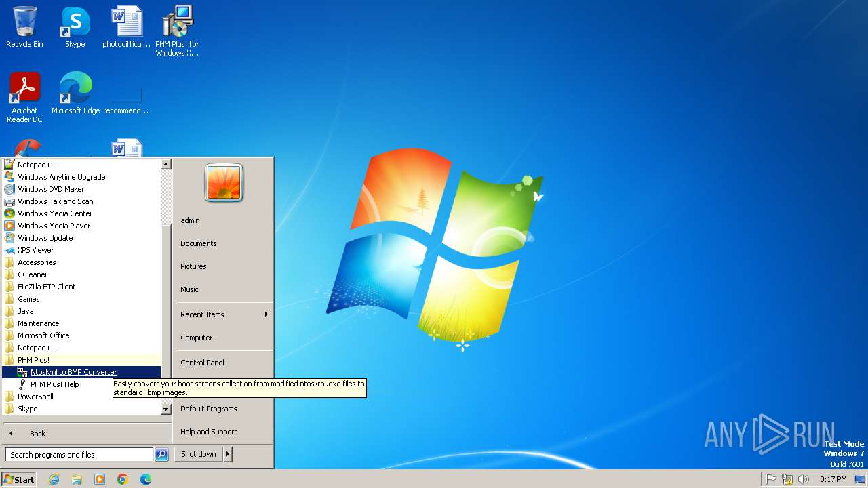Image resolution: width=868 pixels, height=488 pixels.
Task: Click the programs list scroll-up arrow
Action: coord(165,164)
